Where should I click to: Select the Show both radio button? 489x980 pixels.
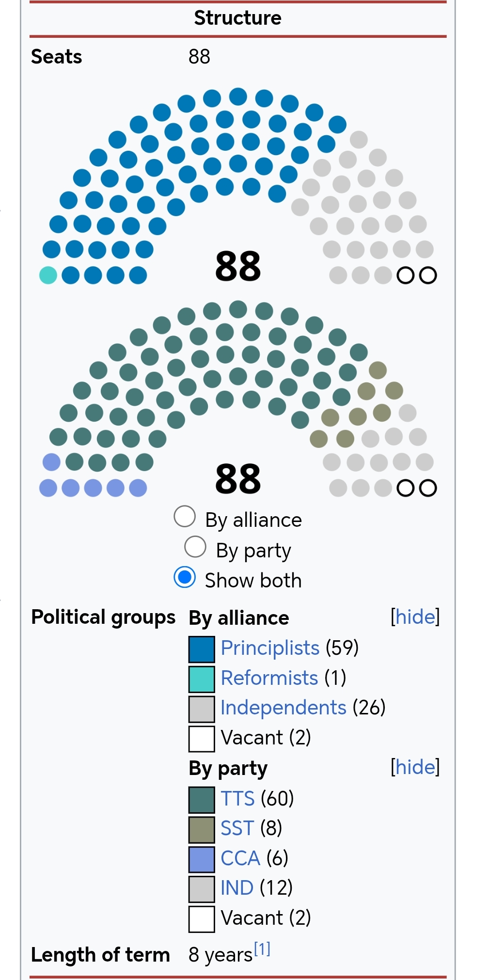[x=185, y=577]
